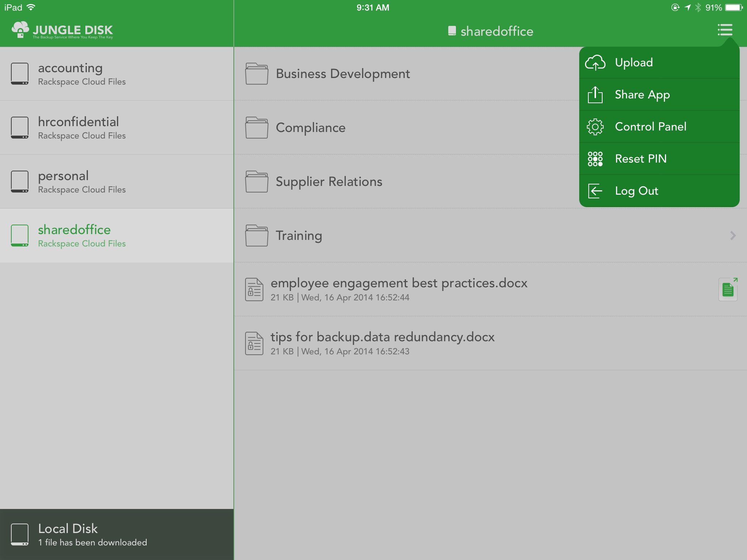Select the sharedoffice disk
Image resolution: width=747 pixels, height=560 pixels.
point(117,236)
